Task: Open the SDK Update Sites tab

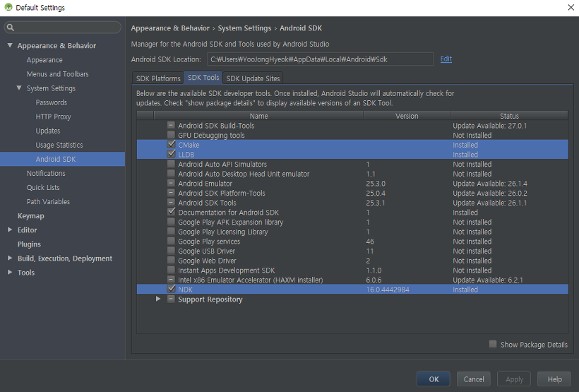Action: click(x=253, y=78)
